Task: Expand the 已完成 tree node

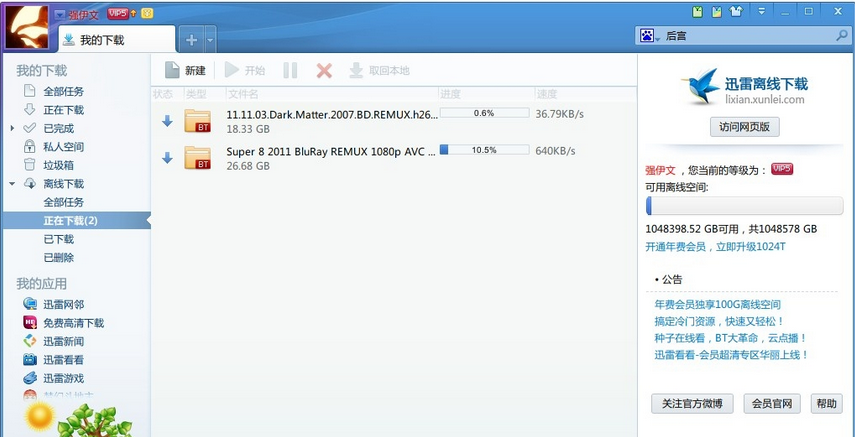Action: click(x=12, y=129)
